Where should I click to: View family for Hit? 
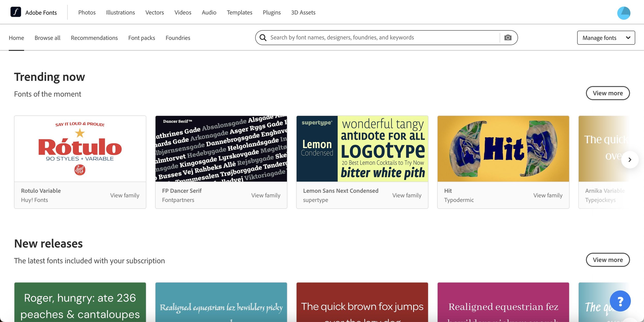[548, 195]
